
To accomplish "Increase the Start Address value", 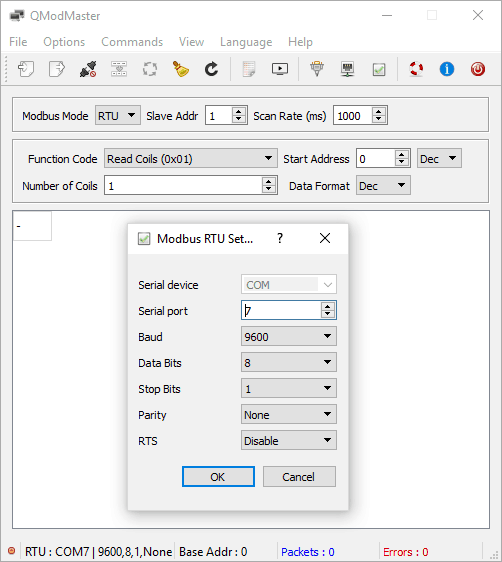I will (402, 154).
